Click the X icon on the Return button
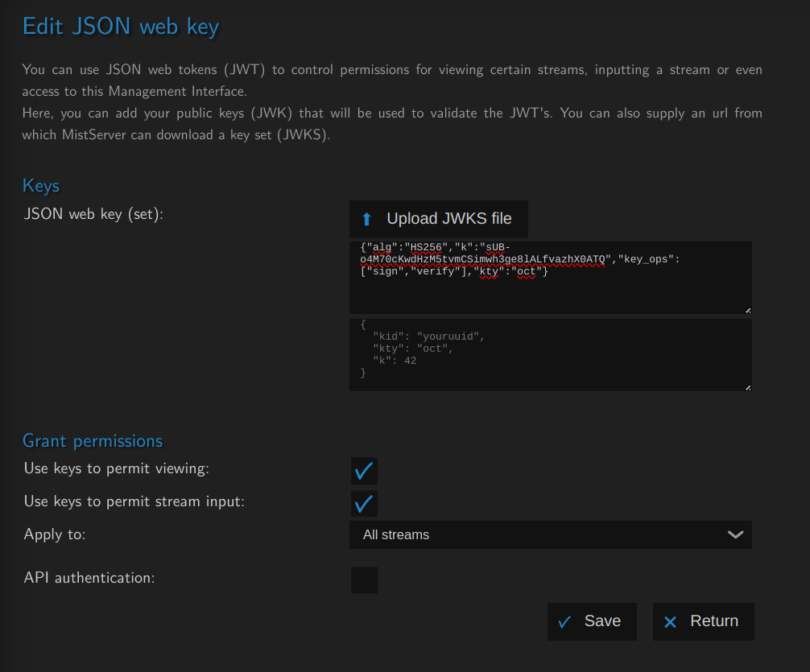810x672 pixels. tap(670, 621)
